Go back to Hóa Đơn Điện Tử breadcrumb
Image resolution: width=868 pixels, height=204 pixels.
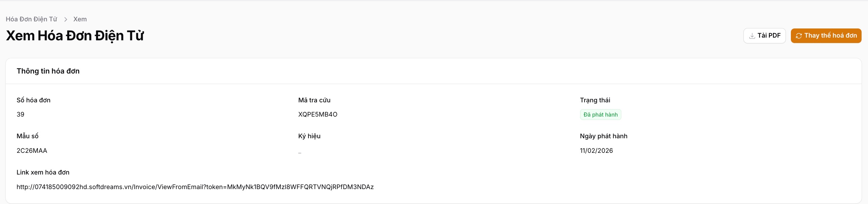coord(31,19)
